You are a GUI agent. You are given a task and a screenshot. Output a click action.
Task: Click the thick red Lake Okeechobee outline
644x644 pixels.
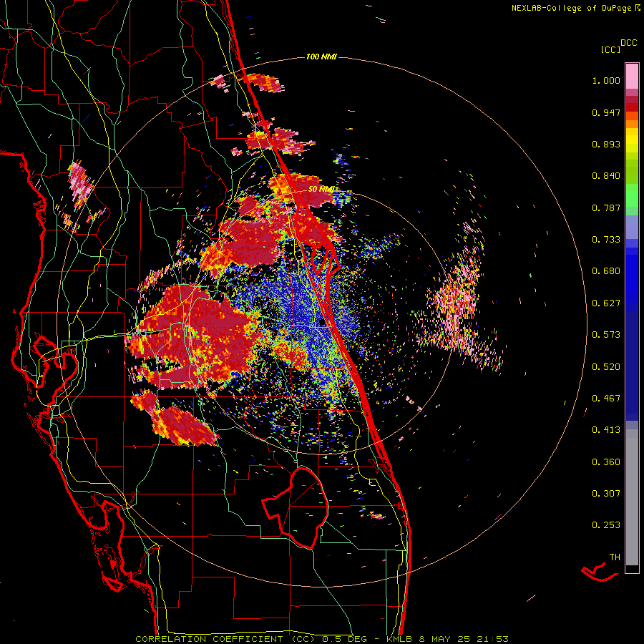click(x=296, y=508)
